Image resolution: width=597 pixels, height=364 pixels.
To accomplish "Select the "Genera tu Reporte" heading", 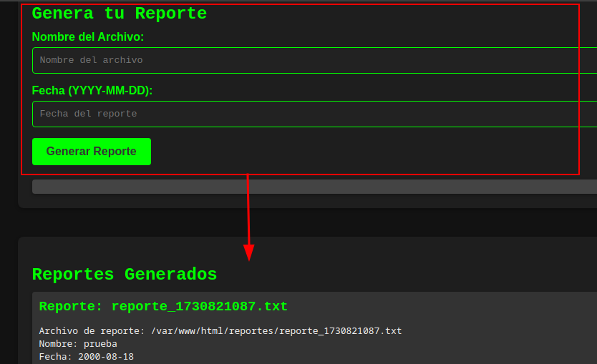I will coord(120,14).
